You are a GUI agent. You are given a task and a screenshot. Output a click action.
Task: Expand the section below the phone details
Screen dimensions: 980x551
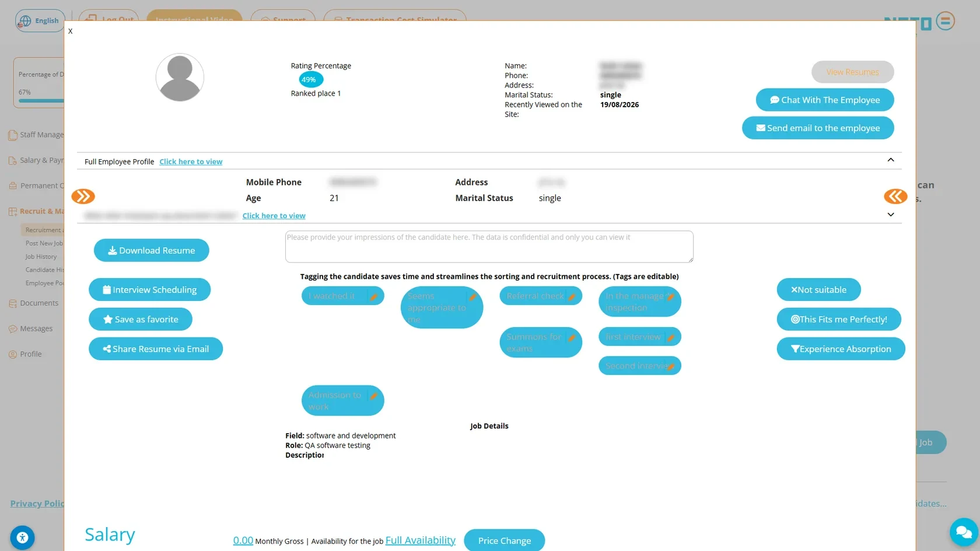(891, 215)
